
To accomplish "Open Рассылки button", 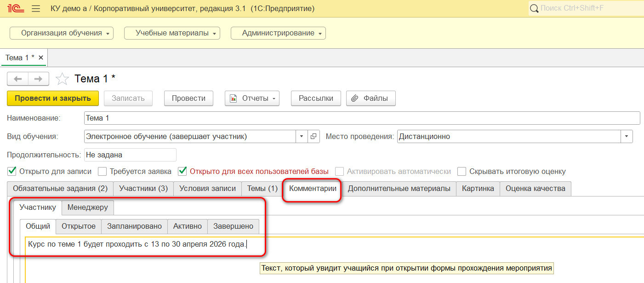I will 316,98.
